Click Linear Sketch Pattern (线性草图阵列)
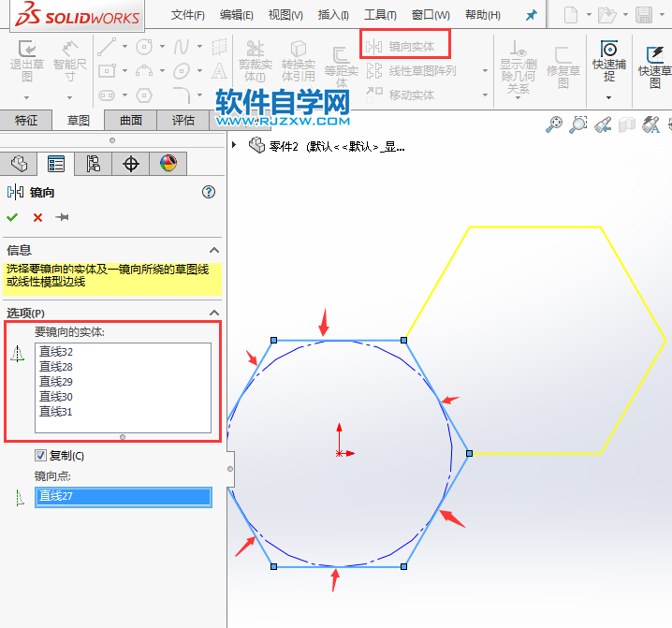The height and width of the screenshot is (628, 672). coord(412,71)
